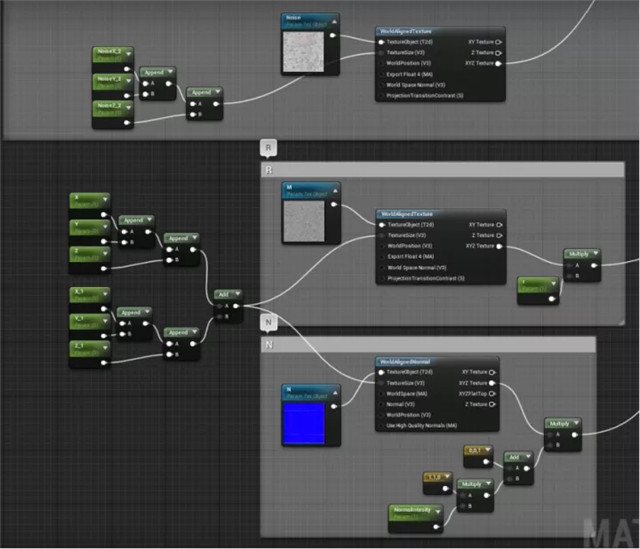Click 'WorldPosition (V3)' label on WorldAlignedNormal
This screenshot has height=549, width=640.
[x=409, y=415]
